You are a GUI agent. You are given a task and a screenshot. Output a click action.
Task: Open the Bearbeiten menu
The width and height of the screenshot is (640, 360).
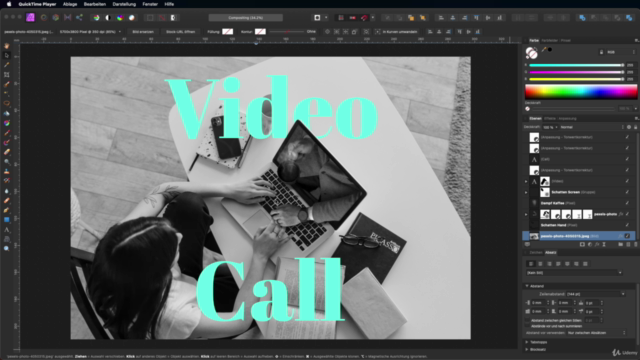95,4
